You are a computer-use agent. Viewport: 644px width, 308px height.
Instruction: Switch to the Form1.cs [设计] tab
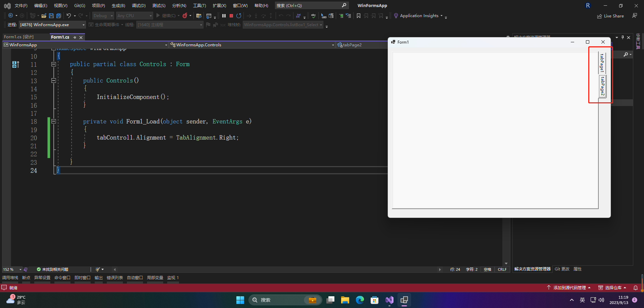(x=19, y=37)
